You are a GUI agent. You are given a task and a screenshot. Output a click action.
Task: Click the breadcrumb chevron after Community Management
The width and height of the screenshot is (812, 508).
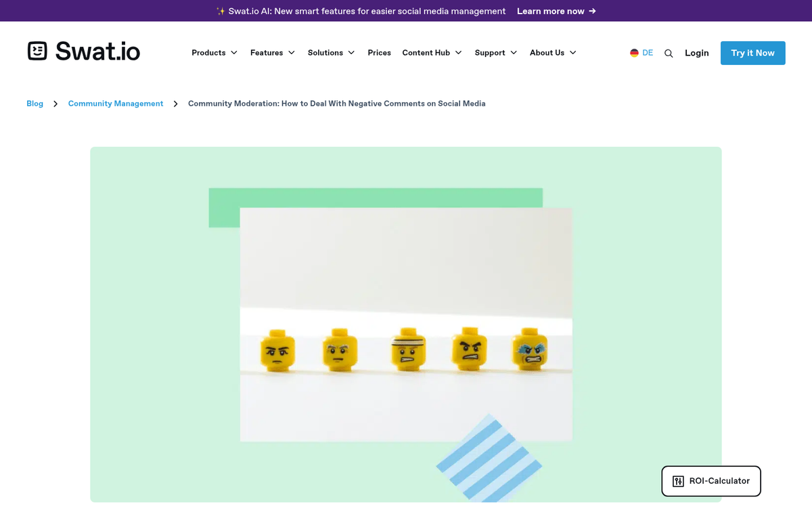coord(175,104)
